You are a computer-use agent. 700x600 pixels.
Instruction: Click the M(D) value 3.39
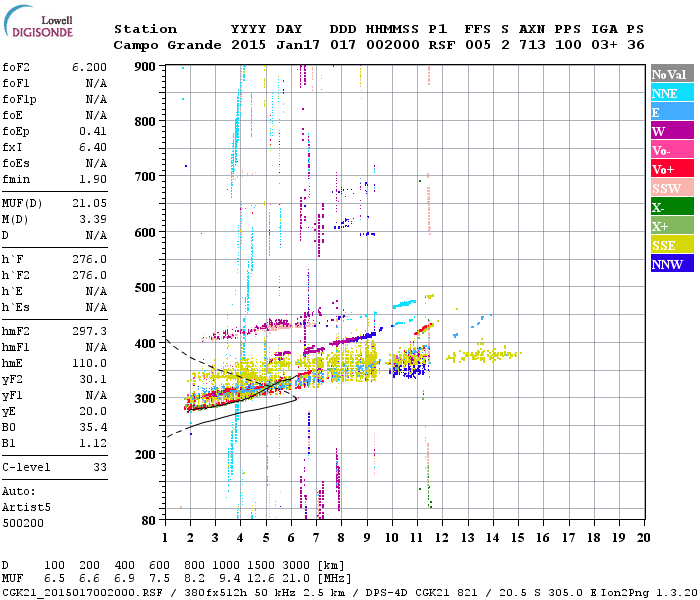coord(93,220)
